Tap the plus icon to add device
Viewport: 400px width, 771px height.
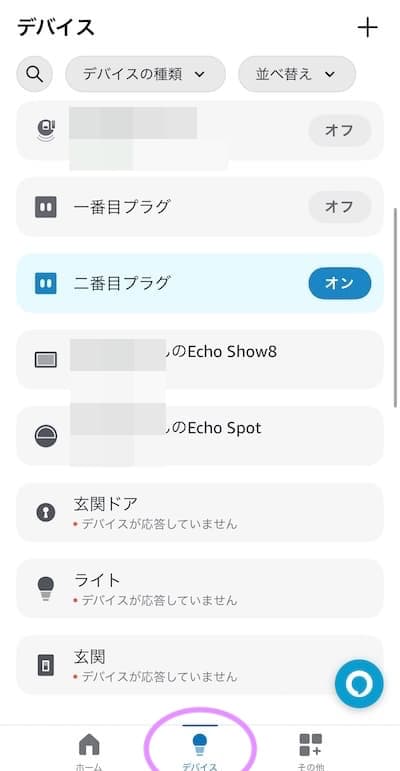(x=368, y=28)
